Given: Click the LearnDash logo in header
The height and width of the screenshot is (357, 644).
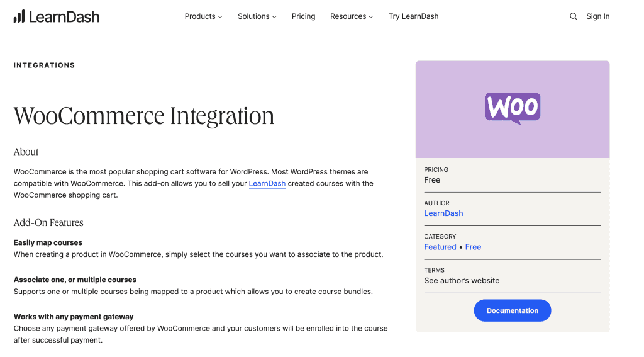Looking at the screenshot, I should (57, 16).
